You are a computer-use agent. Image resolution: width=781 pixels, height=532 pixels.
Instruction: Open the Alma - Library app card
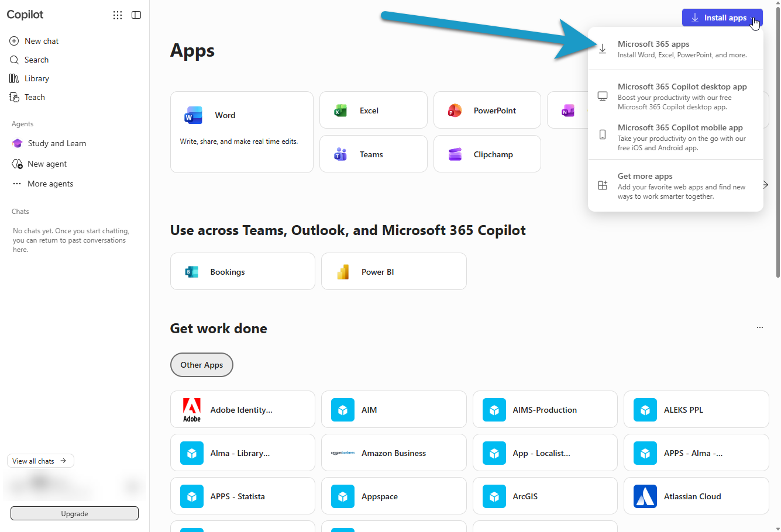(243, 452)
